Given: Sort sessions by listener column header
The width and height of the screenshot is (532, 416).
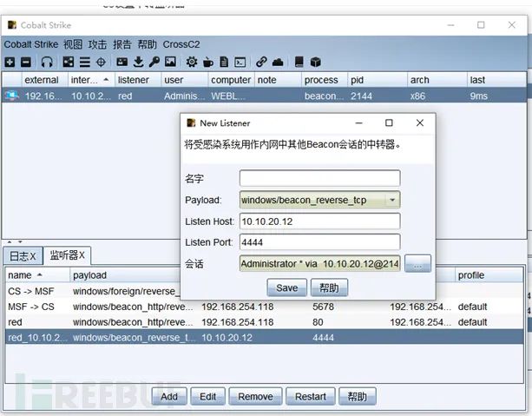Looking at the screenshot, I should 138,80.
